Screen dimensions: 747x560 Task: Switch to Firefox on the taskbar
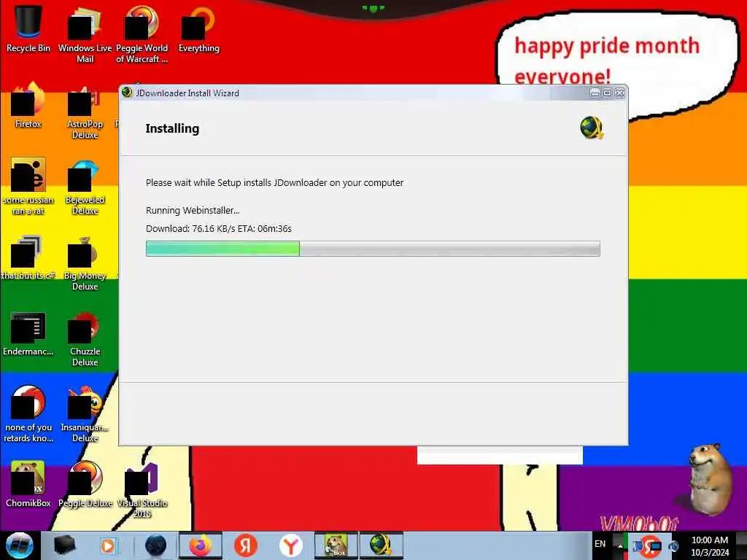pyautogui.click(x=200, y=545)
